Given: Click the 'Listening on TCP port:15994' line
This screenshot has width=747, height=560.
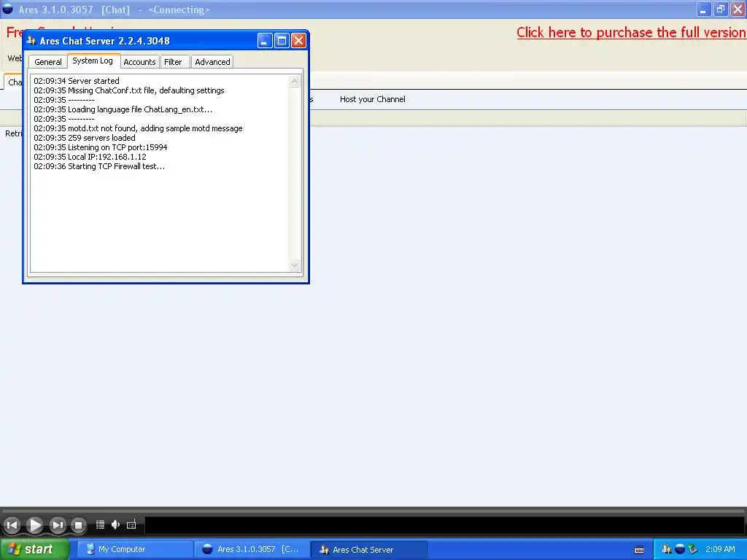Looking at the screenshot, I should (101, 147).
